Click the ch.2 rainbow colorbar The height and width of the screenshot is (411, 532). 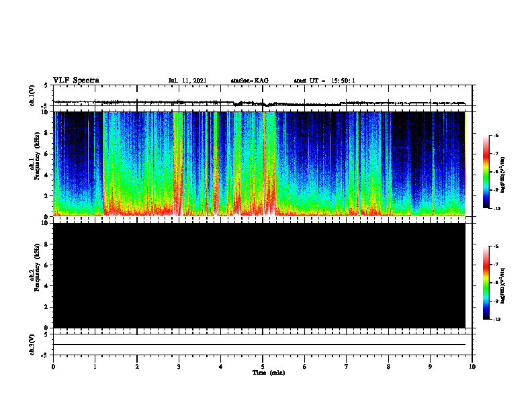486,283
